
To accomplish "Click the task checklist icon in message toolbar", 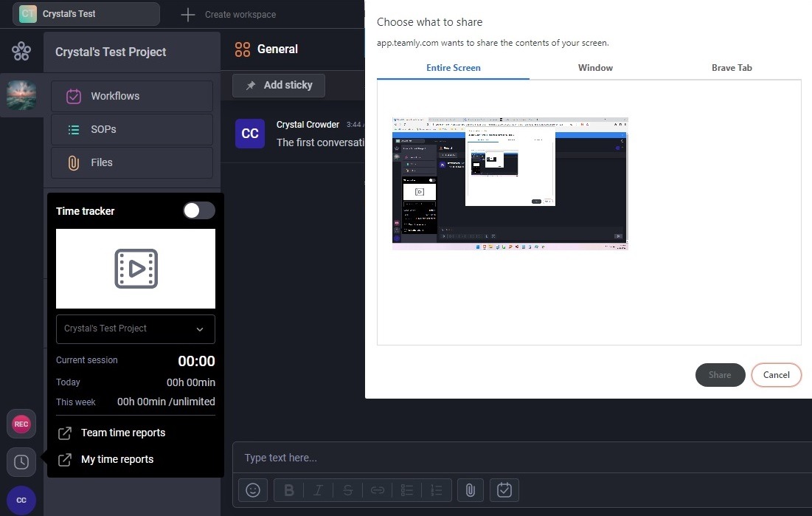I will coord(504,490).
